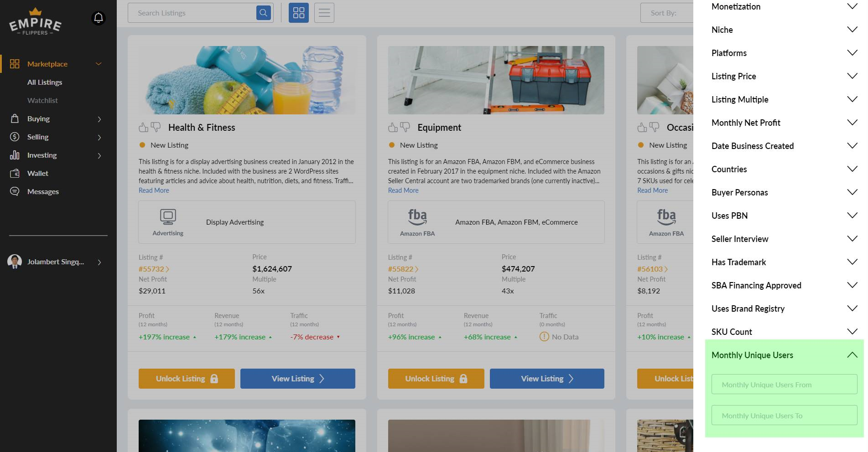Focus the Monthly Unique Users To field
The height and width of the screenshot is (452, 868).
click(x=784, y=416)
